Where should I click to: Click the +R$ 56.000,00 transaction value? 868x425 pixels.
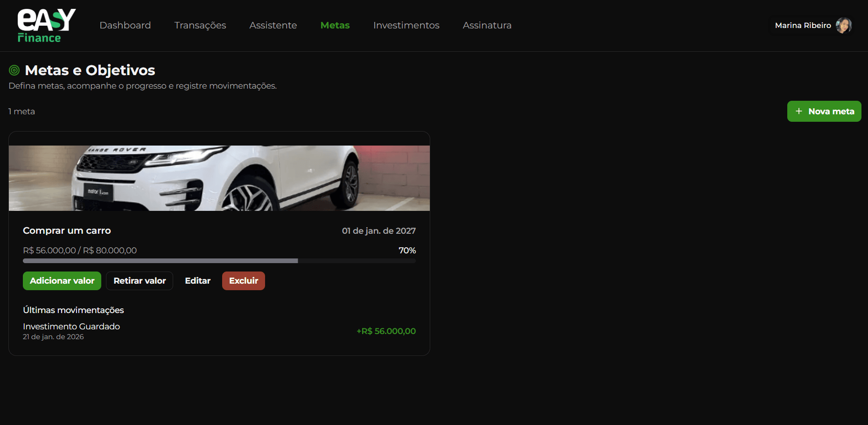click(x=386, y=331)
